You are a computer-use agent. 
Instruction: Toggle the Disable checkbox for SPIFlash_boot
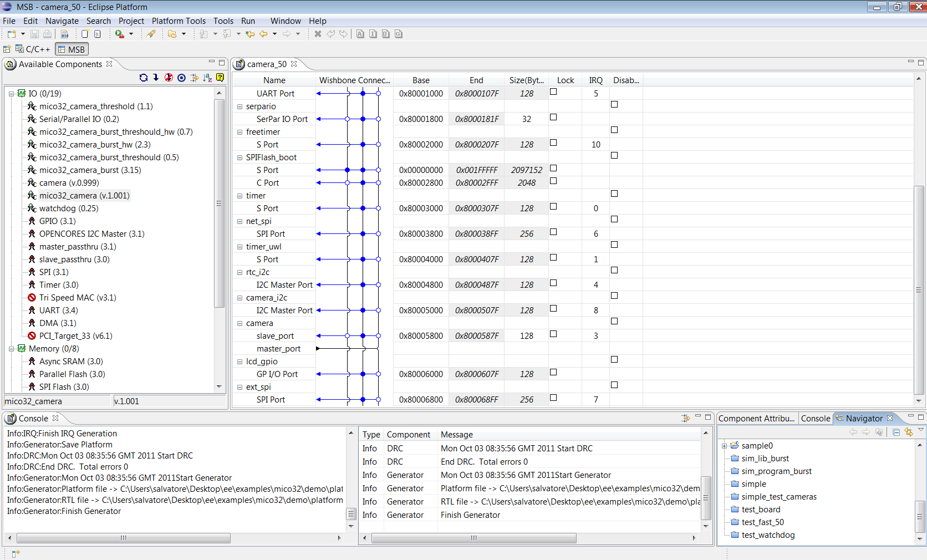(x=614, y=156)
